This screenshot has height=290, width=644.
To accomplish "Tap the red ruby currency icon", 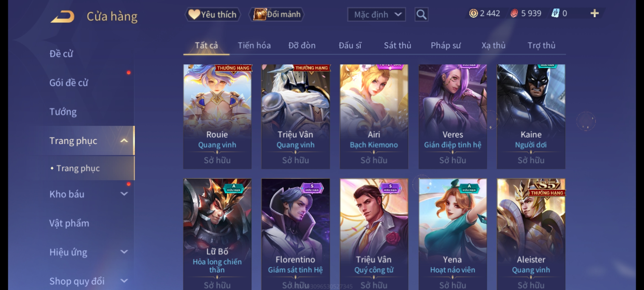I will (514, 13).
